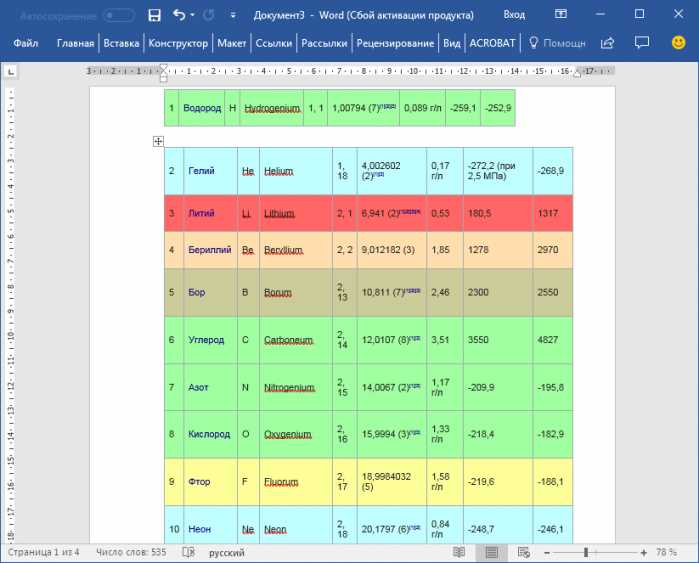The image size is (699, 563).
Task: Open the Comments speech bubble icon
Action: tap(641, 42)
